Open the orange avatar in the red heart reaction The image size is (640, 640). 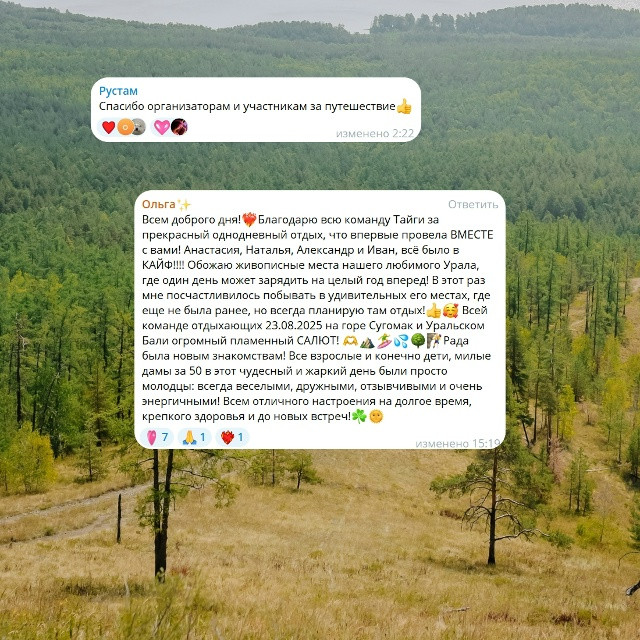coord(125,127)
